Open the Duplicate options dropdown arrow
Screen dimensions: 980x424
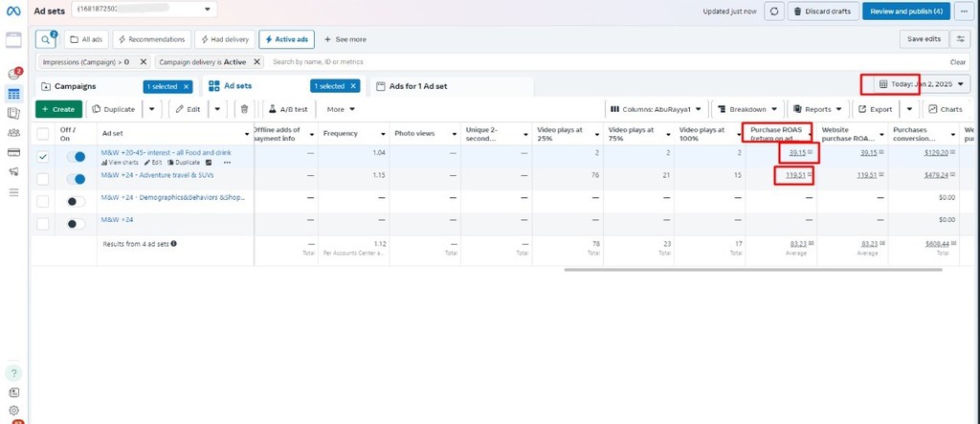click(152, 109)
